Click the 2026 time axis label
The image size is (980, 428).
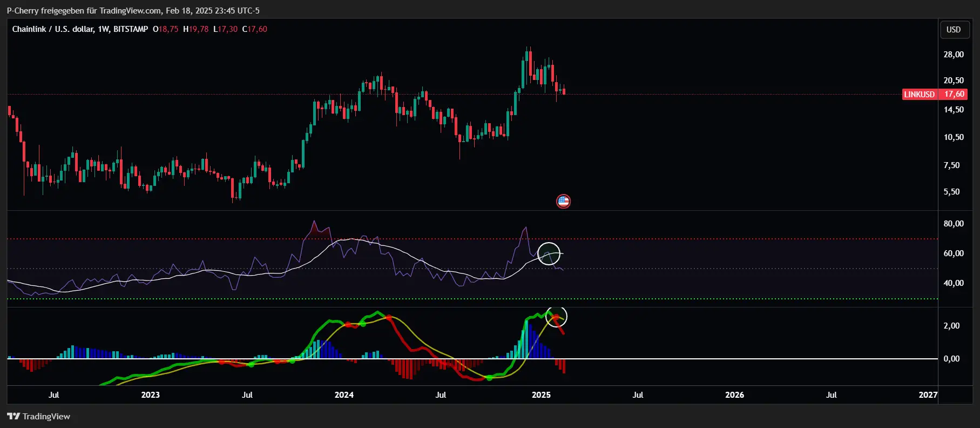pos(734,395)
